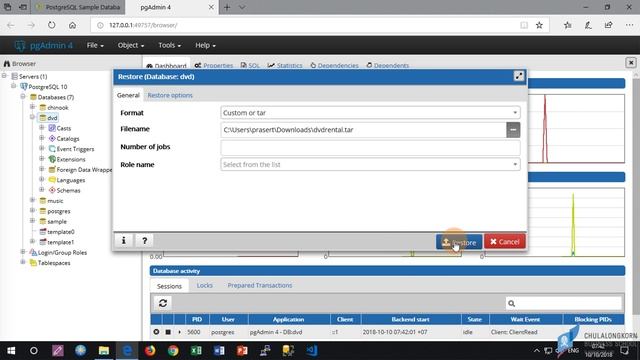Viewport: 640px width, 360px height.
Task: Collapse the dvd database node
Action: tap(33, 118)
